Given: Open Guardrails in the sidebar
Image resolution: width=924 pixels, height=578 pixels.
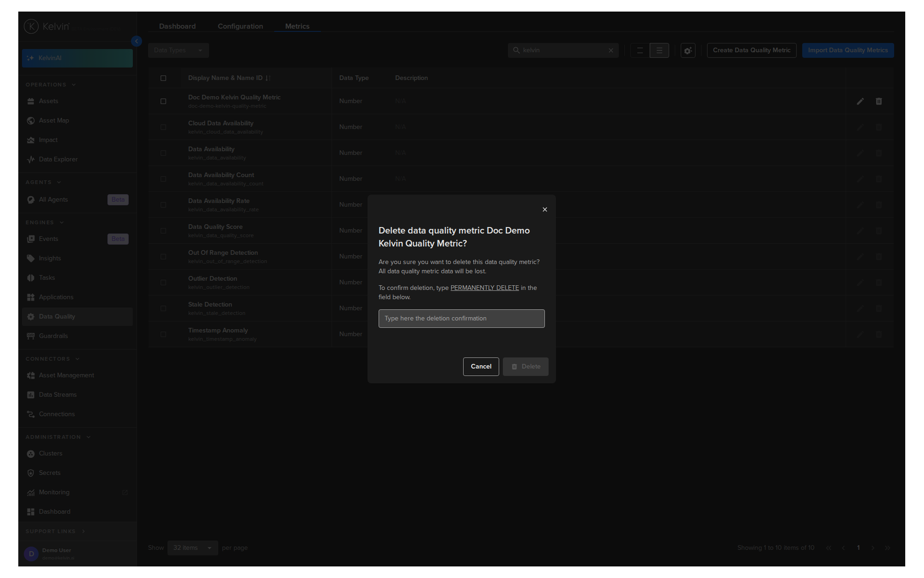Looking at the screenshot, I should click(x=77, y=336).
